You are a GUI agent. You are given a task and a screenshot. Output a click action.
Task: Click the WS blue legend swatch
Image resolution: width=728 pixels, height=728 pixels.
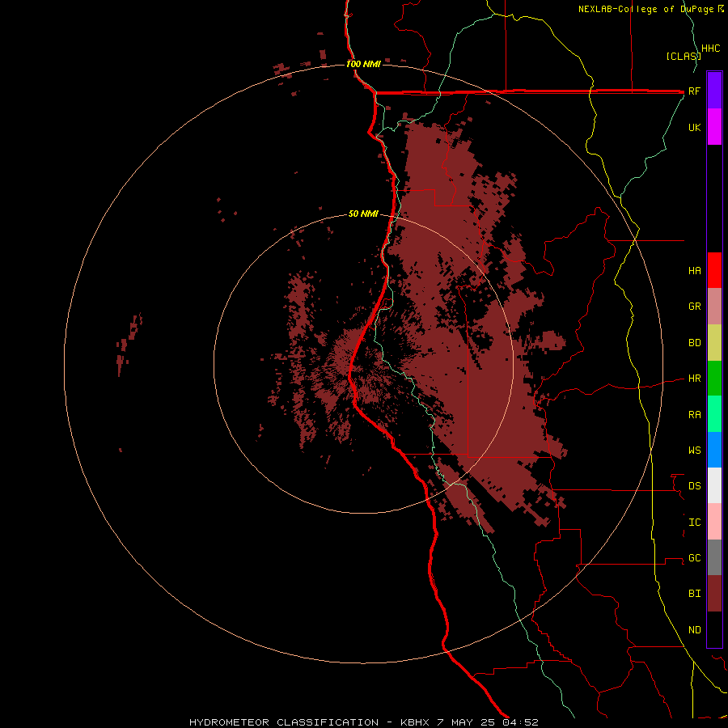pyautogui.click(x=714, y=450)
